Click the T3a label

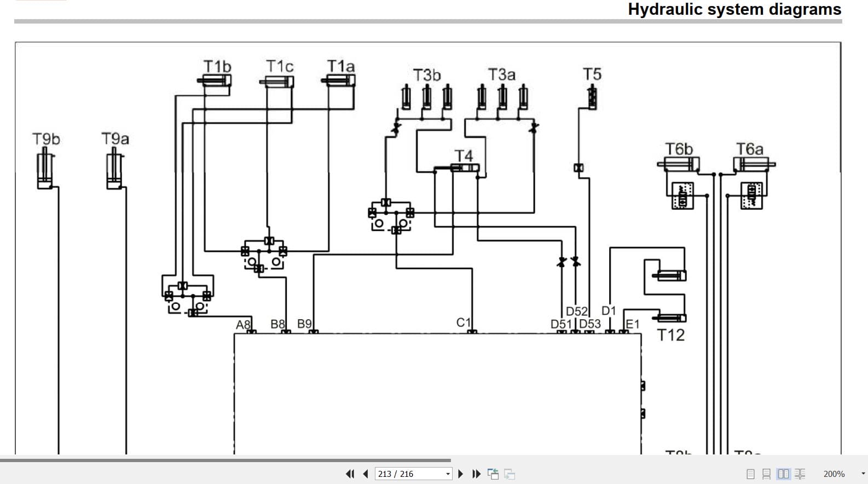click(502, 74)
